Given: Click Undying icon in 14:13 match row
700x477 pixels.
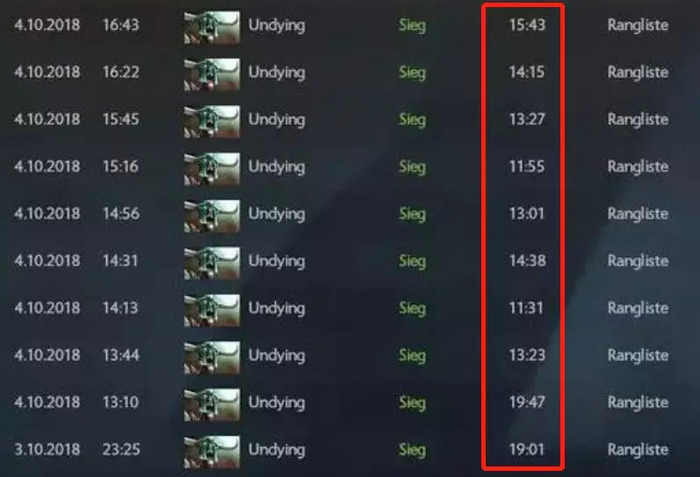Looking at the screenshot, I should (x=212, y=311).
